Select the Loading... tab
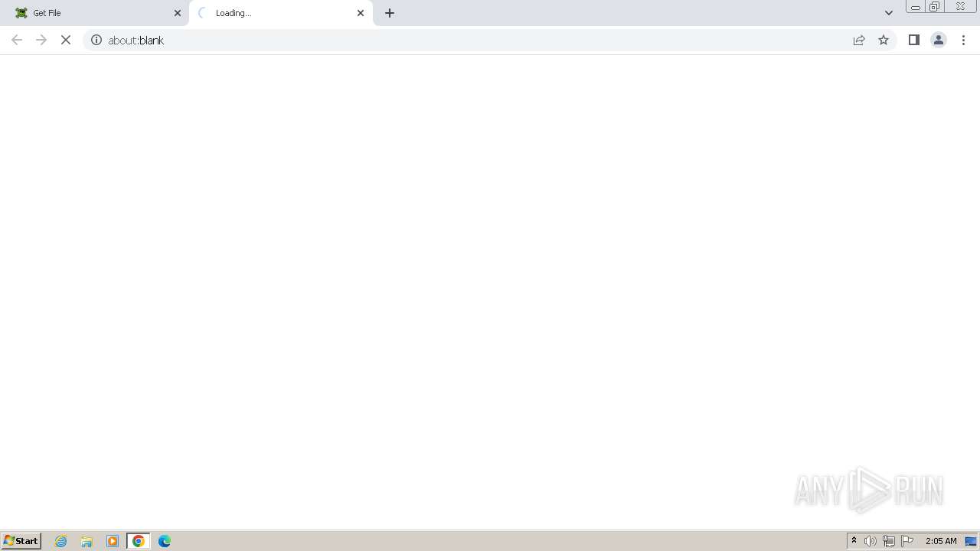This screenshot has height=551, width=980. [281, 13]
